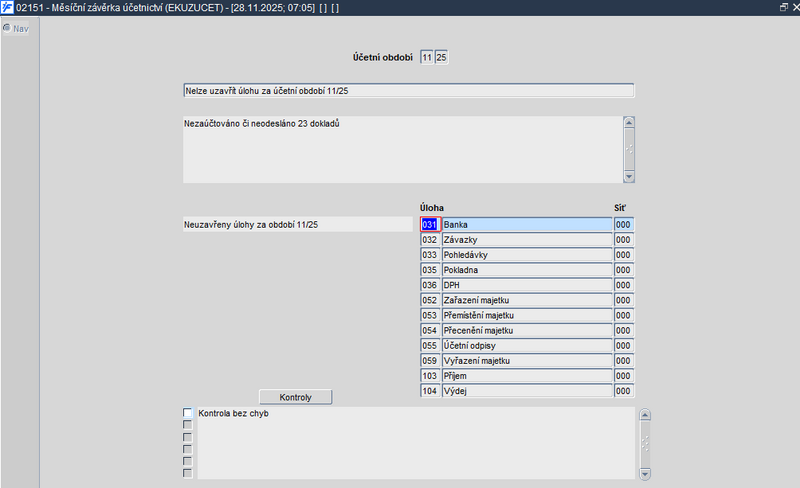Click the application logo icon in title bar
The image size is (800, 488).
(7, 8)
